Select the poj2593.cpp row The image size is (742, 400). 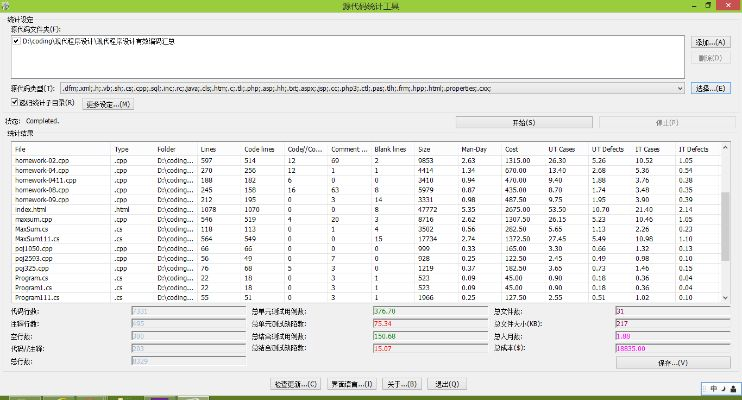pyautogui.click(x=366, y=258)
